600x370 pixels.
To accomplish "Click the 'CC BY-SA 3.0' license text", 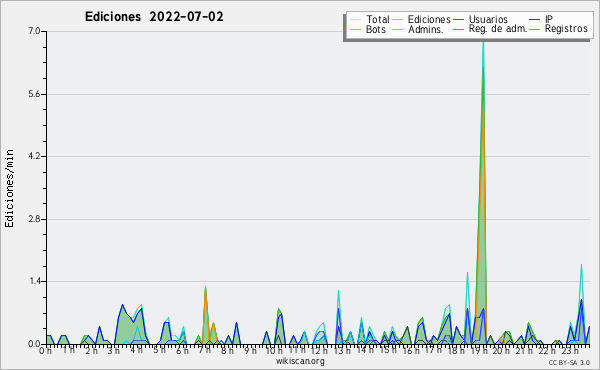I will [x=569, y=362].
